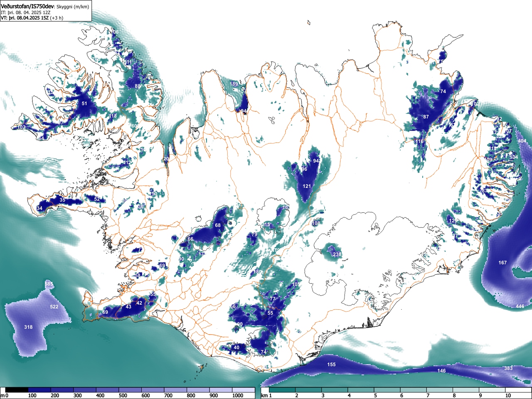The width and height of the screenshot is (532, 399).
Task: Click the visibility value 105 on the map
Action: pos(296,284)
